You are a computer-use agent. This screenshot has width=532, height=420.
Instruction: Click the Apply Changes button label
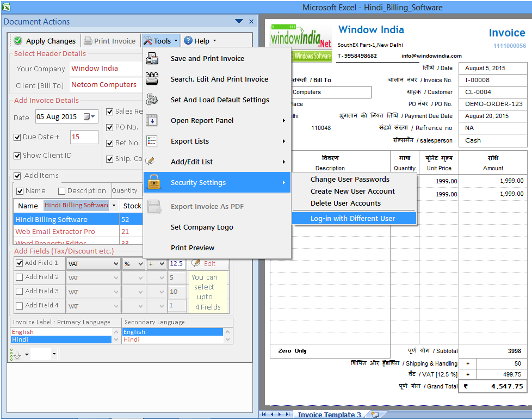pos(51,41)
